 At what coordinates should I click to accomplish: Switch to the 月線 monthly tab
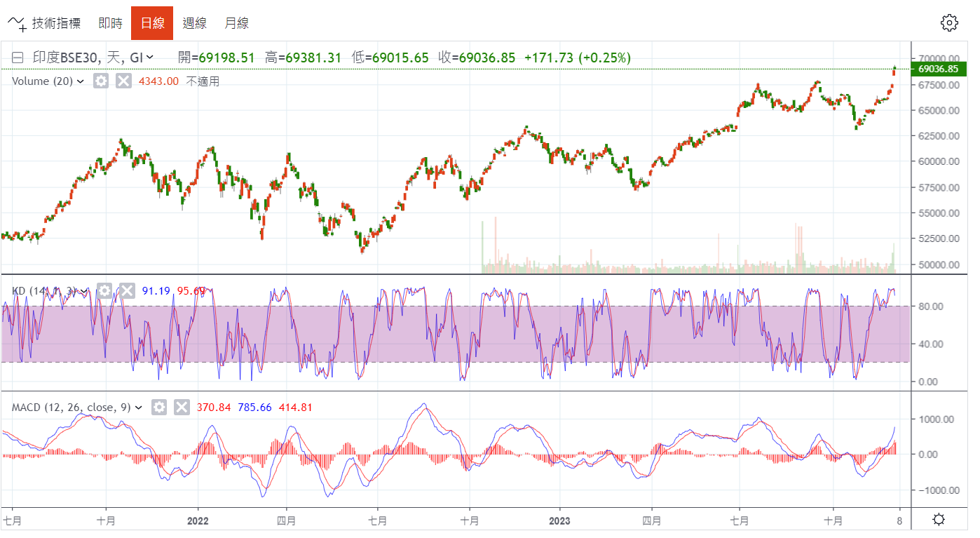coord(236,23)
